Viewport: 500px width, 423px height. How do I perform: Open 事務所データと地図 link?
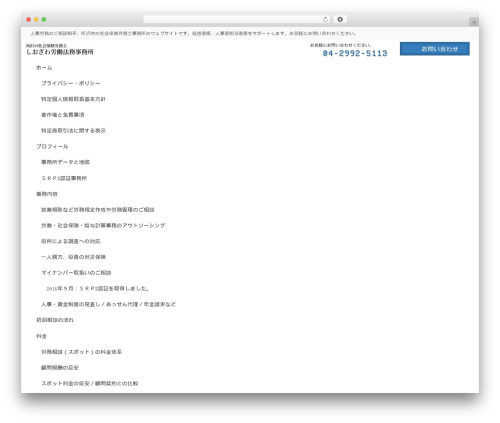(x=65, y=162)
